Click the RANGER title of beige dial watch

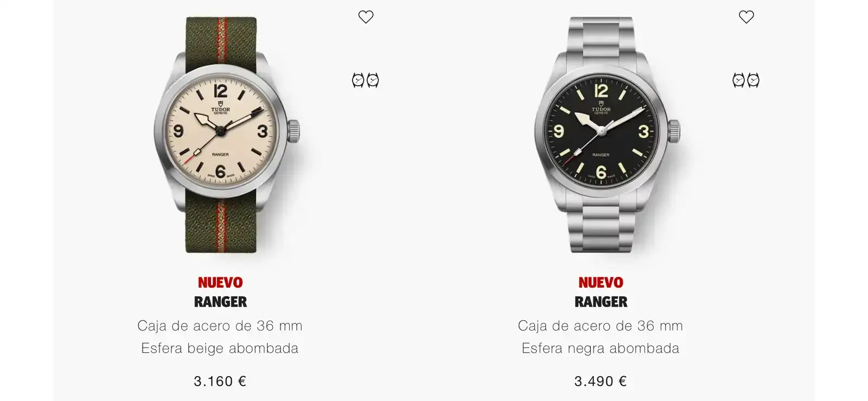tap(220, 302)
